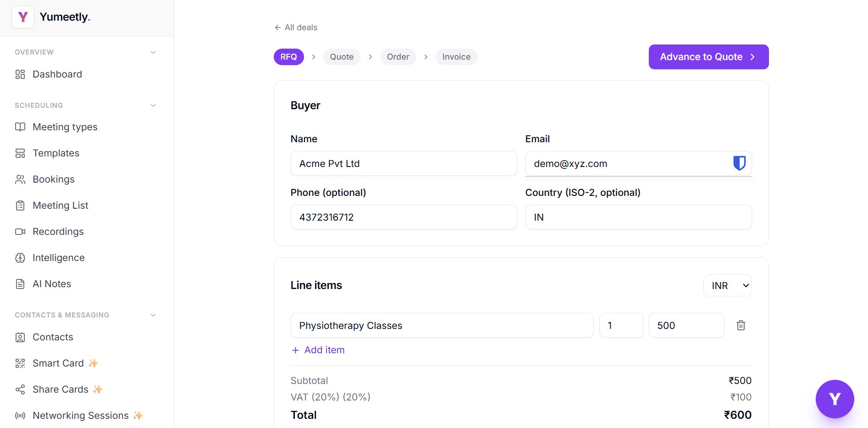Screen dimensions: 868x428
Task: Select the Quote stage pill
Action: (342, 57)
